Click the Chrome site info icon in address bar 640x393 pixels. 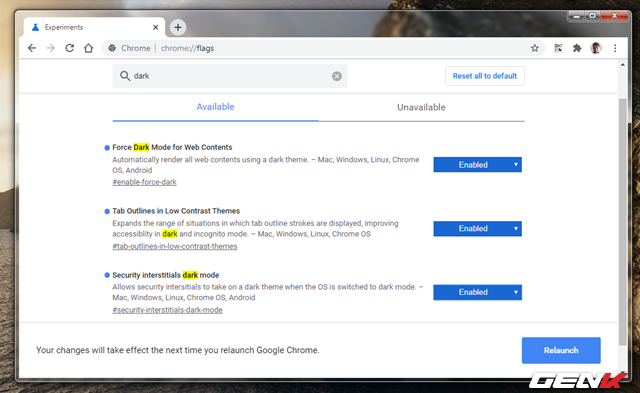pyautogui.click(x=112, y=48)
